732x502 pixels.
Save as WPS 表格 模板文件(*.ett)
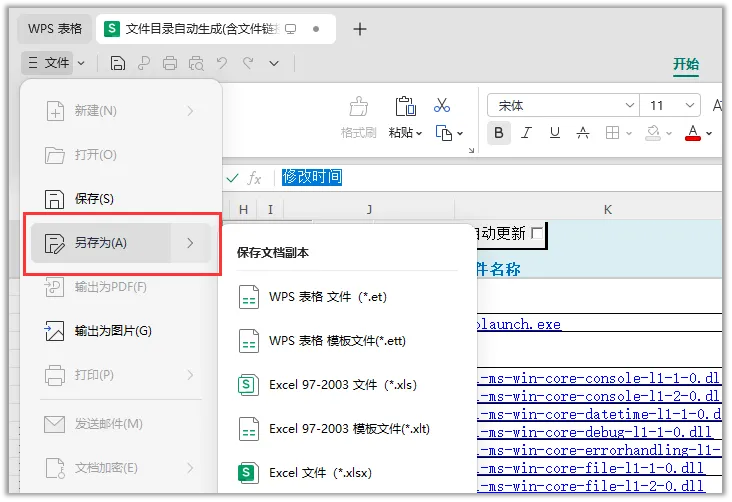point(347,341)
